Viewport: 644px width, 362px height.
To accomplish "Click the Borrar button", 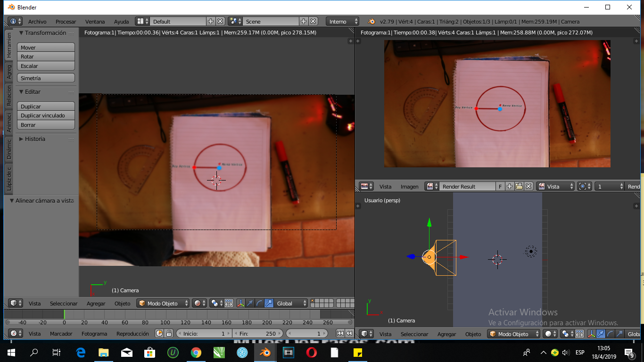I will [x=46, y=125].
